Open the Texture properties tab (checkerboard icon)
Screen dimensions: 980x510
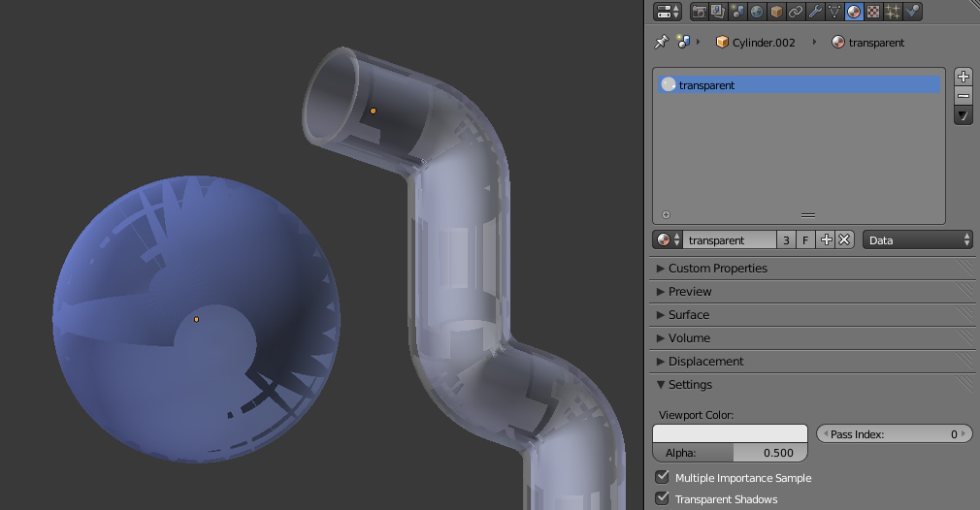click(873, 12)
